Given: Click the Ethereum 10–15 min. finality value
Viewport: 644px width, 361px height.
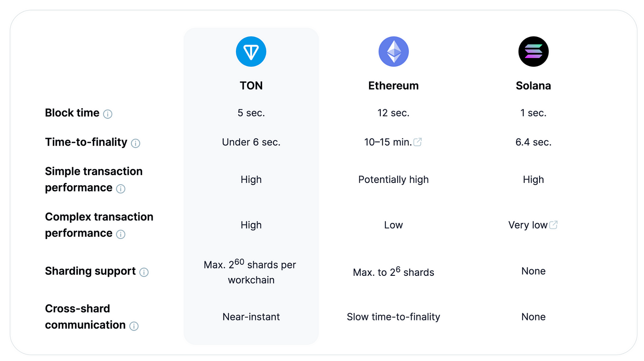Looking at the screenshot, I should coord(388,142).
